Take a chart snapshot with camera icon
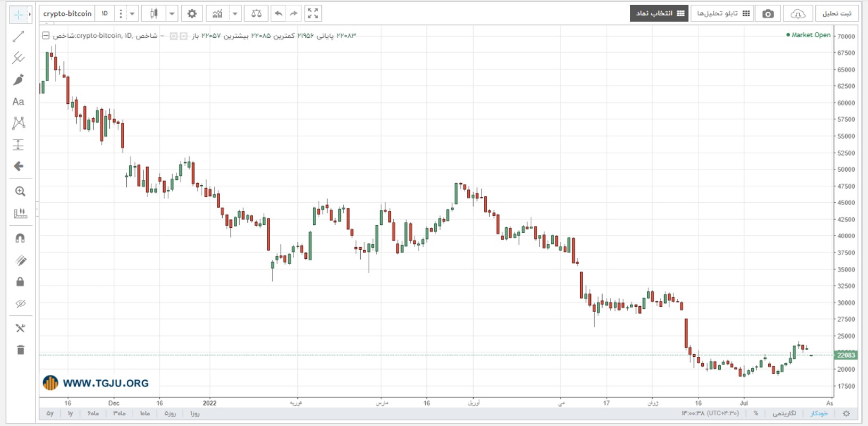The image size is (868, 426). 768,13
